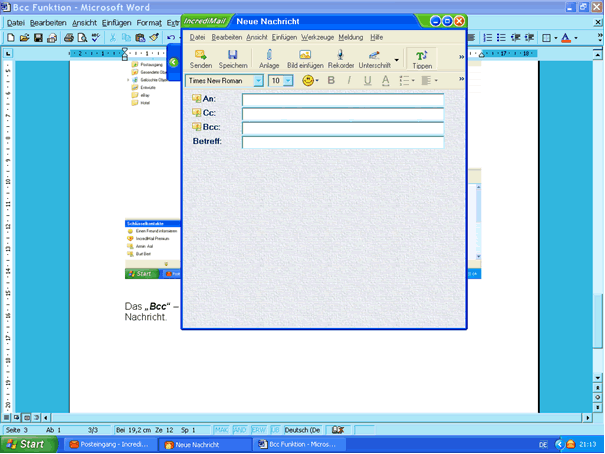
Task: Show more formatting toolbar buttons chevron
Action: pyautogui.click(x=461, y=79)
